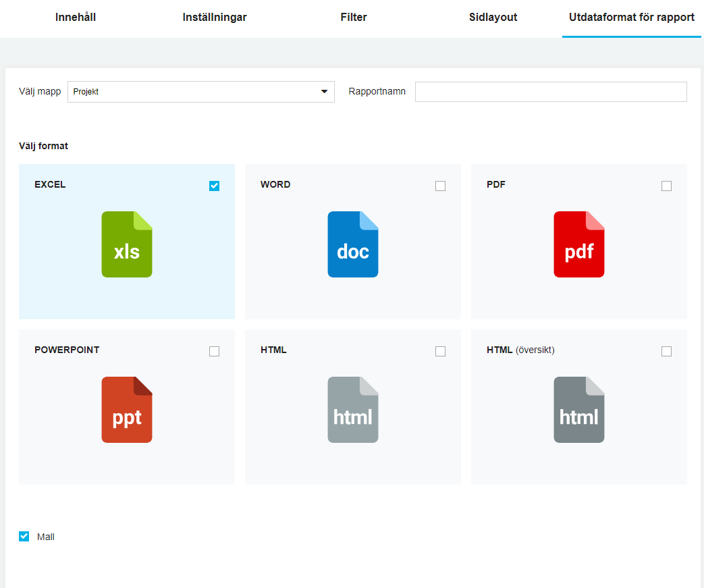Open the Inställningar tab
Screen dimensions: 704x588
pyautogui.click(x=215, y=17)
